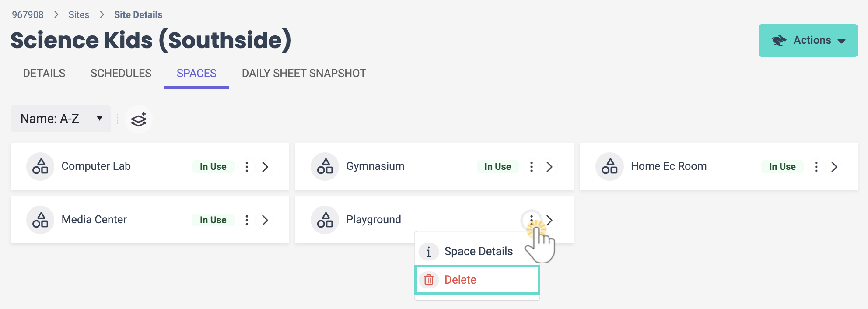Expand Home Ec Room chevron arrow
The image size is (868, 309).
834,167
